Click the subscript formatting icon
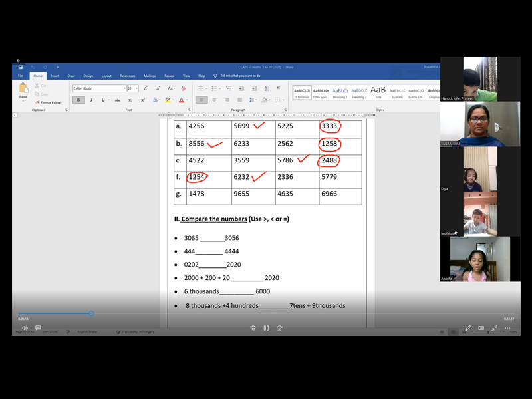The width and height of the screenshot is (532, 399). coord(128,100)
